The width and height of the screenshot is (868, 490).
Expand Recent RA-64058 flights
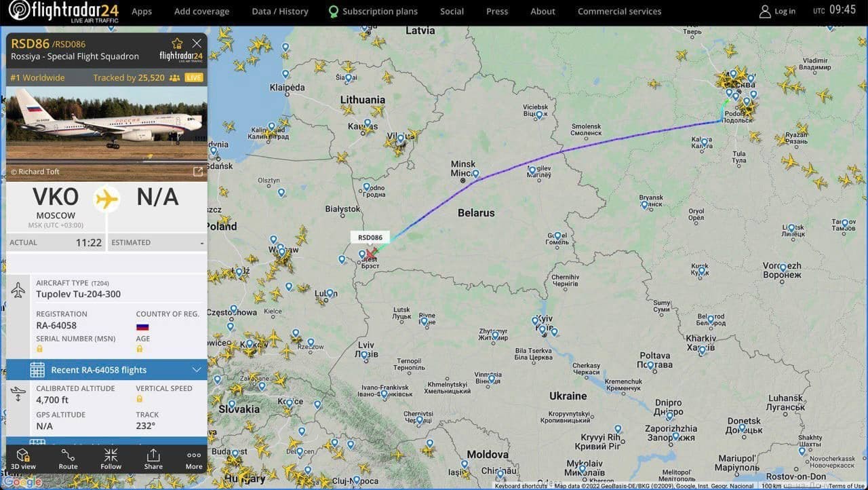[106, 370]
